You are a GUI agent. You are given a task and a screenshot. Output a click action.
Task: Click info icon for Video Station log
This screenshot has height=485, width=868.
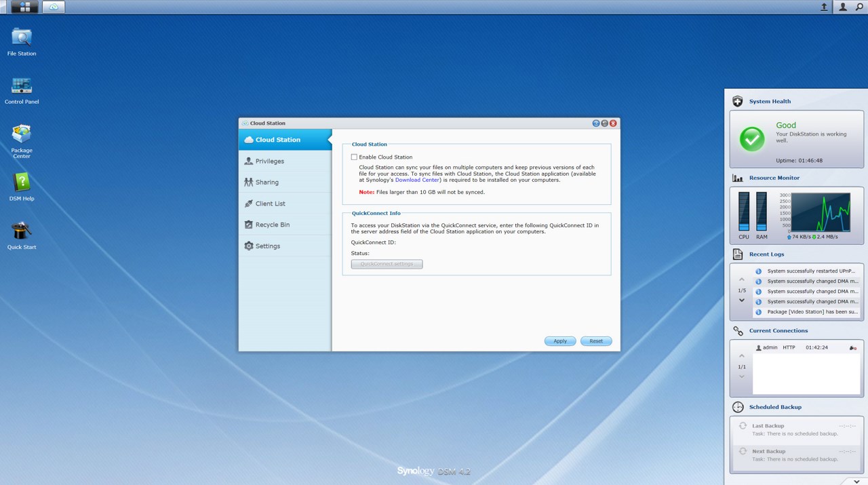click(759, 313)
